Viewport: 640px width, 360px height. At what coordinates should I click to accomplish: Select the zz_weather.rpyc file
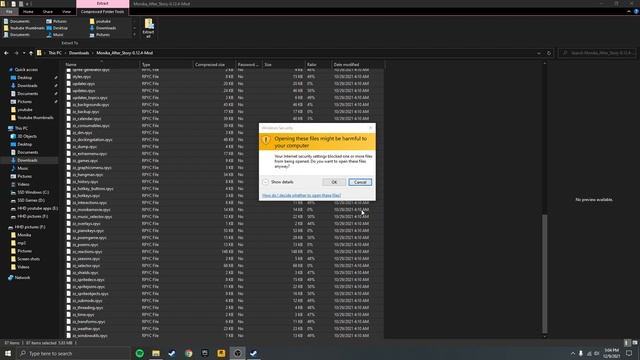click(86, 329)
